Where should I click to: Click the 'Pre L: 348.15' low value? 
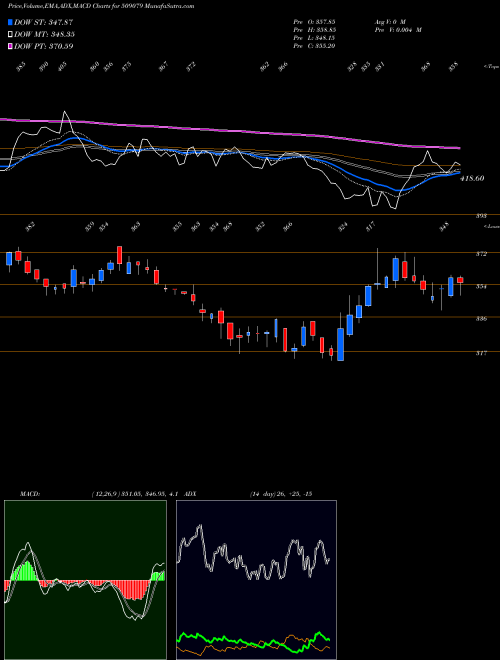coord(314,38)
